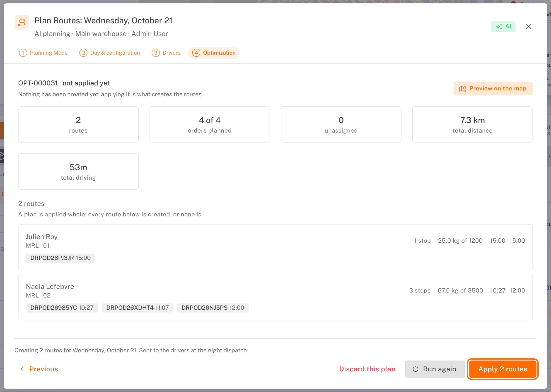Apply 2 routes
The width and height of the screenshot is (551, 392).
coord(503,369)
